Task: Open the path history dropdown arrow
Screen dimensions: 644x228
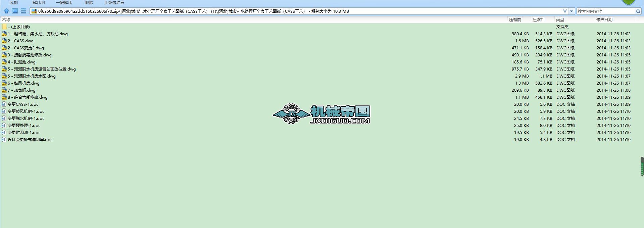Action: 572,11
